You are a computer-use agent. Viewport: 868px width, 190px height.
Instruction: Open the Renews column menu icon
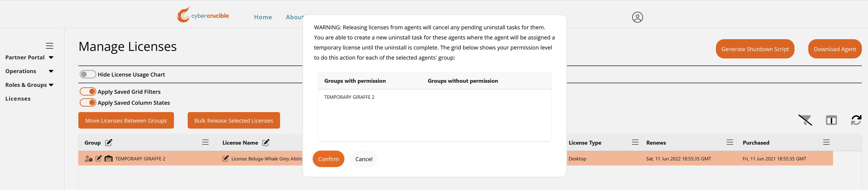click(729, 142)
